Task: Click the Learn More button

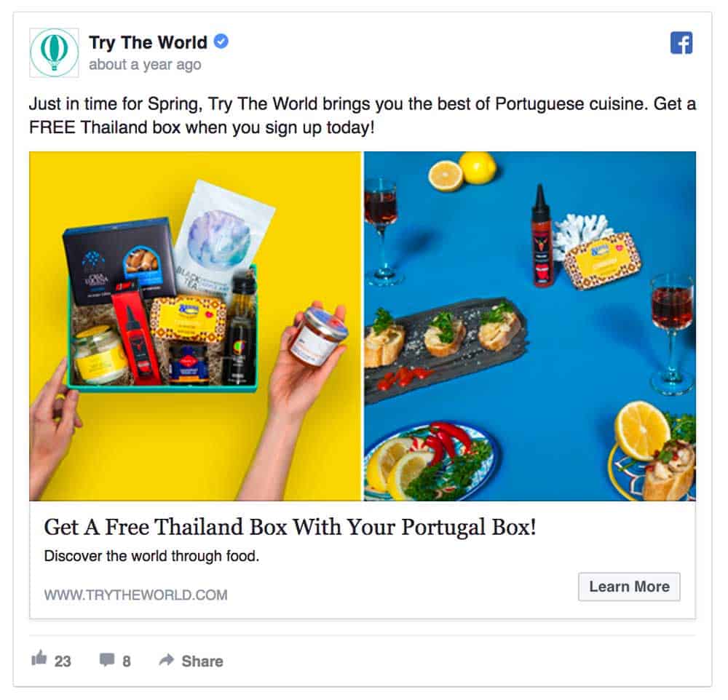Action: pyautogui.click(x=629, y=586)
